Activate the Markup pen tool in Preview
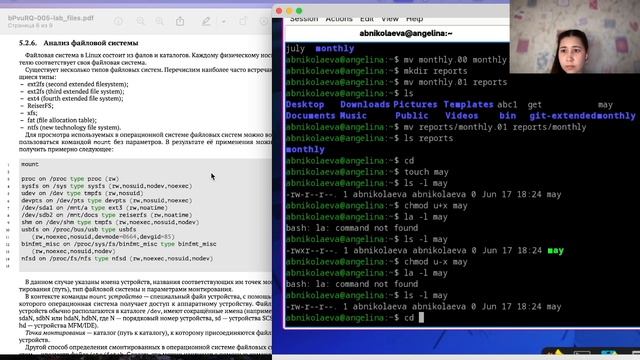This screenshot has width=640, height=360. coord(206,21)
